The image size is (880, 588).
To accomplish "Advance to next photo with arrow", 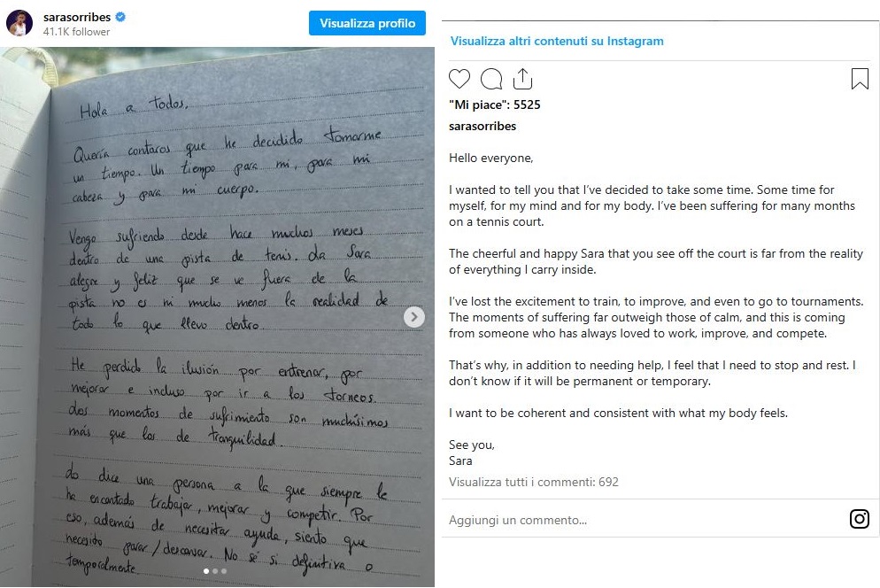I will coord(413,317).
